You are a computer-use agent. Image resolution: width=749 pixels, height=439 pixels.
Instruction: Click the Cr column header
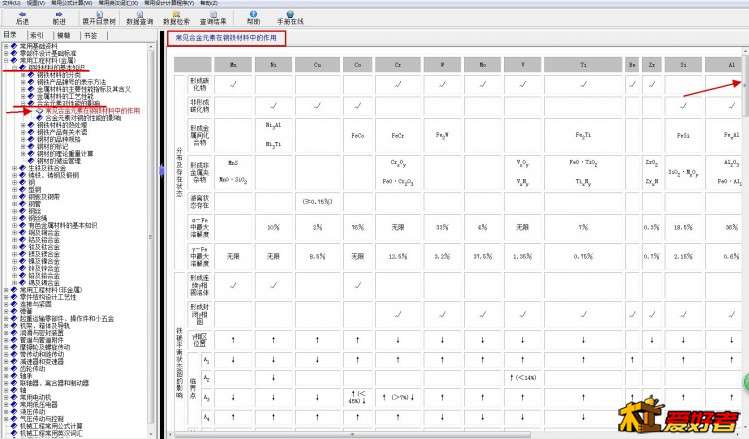click(398, 64)
